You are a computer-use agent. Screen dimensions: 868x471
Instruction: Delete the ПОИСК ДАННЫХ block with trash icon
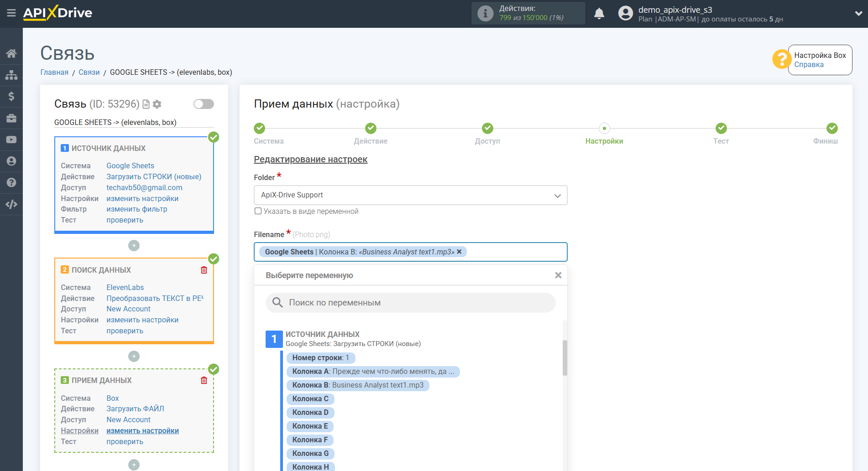point(204,270)
